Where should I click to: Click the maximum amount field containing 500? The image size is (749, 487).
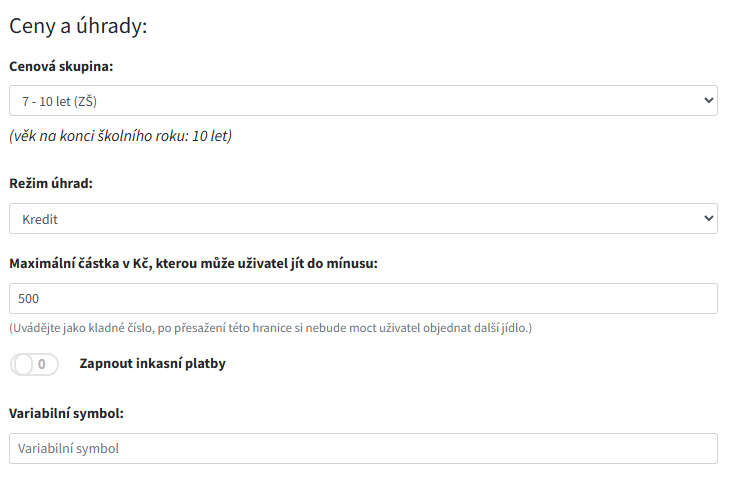click(362, 298)
